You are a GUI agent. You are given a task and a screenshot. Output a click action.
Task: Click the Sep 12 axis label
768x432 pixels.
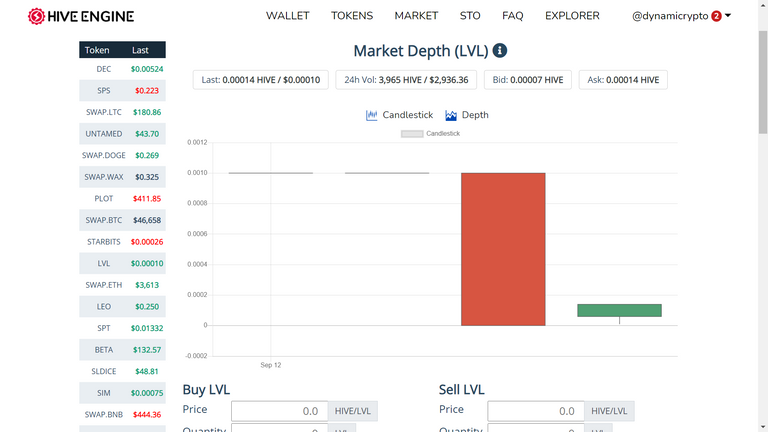coord(271,365)
